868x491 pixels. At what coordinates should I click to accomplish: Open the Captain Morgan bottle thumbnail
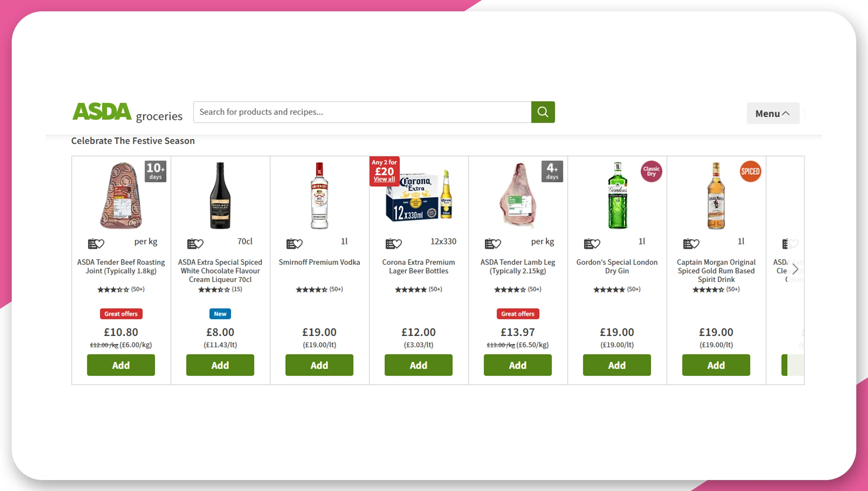pyautogui.click(x=716, y=195)
